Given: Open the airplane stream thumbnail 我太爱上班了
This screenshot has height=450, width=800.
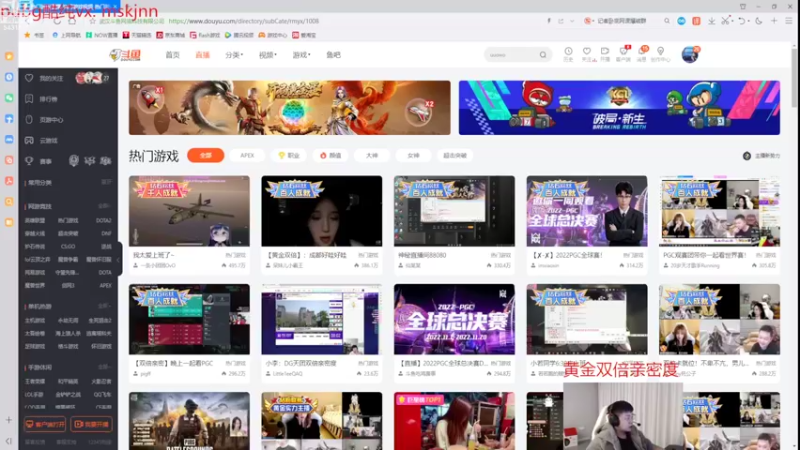Looking at the screenshot, I should tap(189, 211).
